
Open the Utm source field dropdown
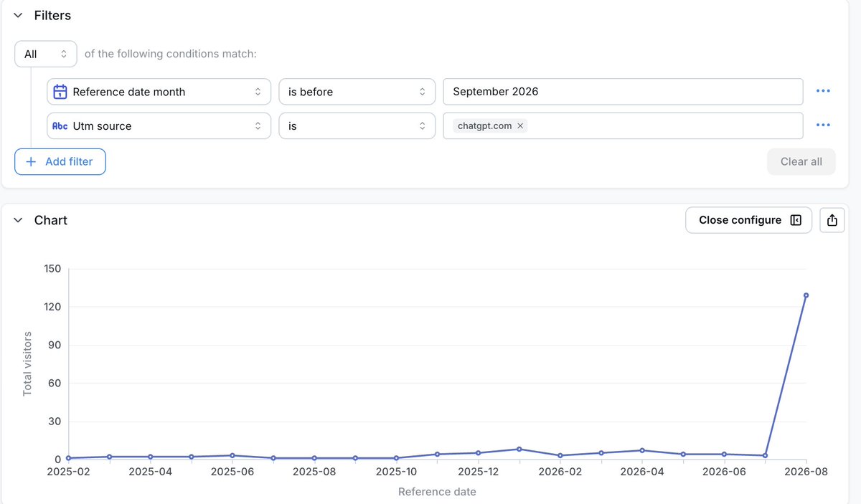(159, 125)
